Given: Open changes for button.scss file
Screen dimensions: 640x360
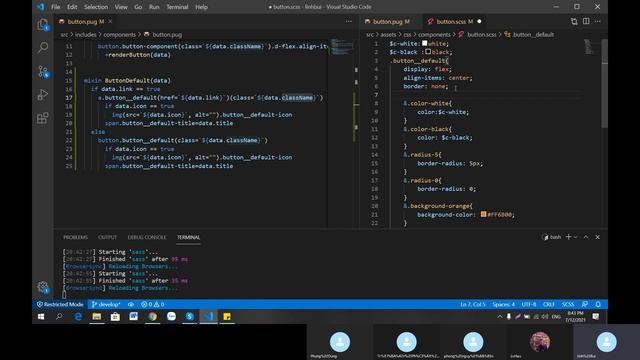Looking at the screenshot, I should [x=574, y=22].
